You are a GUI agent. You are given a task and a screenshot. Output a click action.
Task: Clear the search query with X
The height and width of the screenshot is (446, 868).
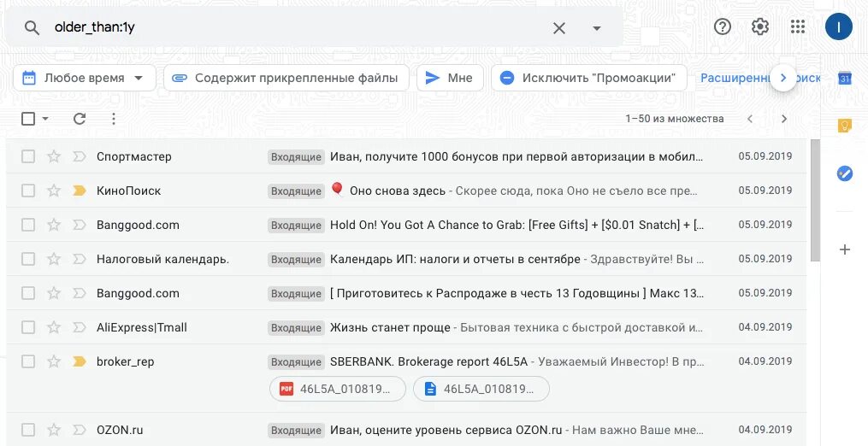559,27
